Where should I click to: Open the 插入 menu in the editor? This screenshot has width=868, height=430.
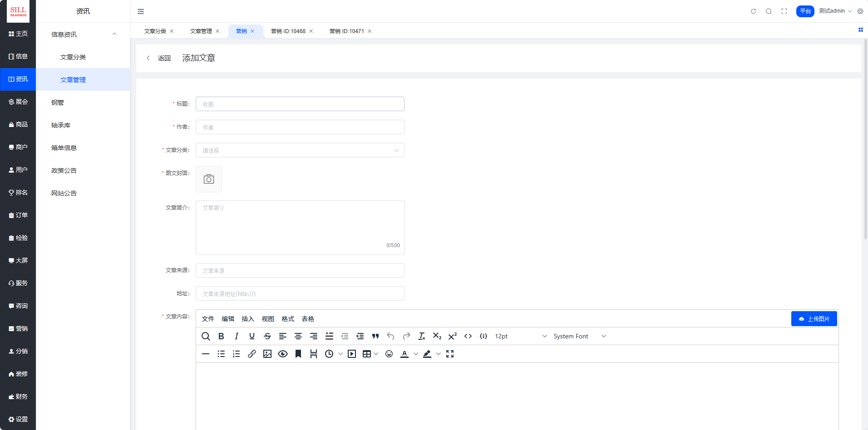click(x=248, y=319)
